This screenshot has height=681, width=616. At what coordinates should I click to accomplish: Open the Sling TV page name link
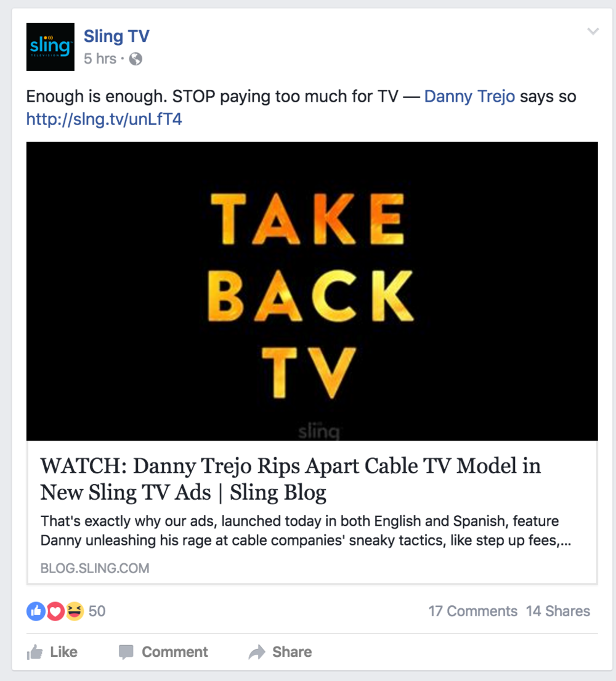tap(116, 36)
